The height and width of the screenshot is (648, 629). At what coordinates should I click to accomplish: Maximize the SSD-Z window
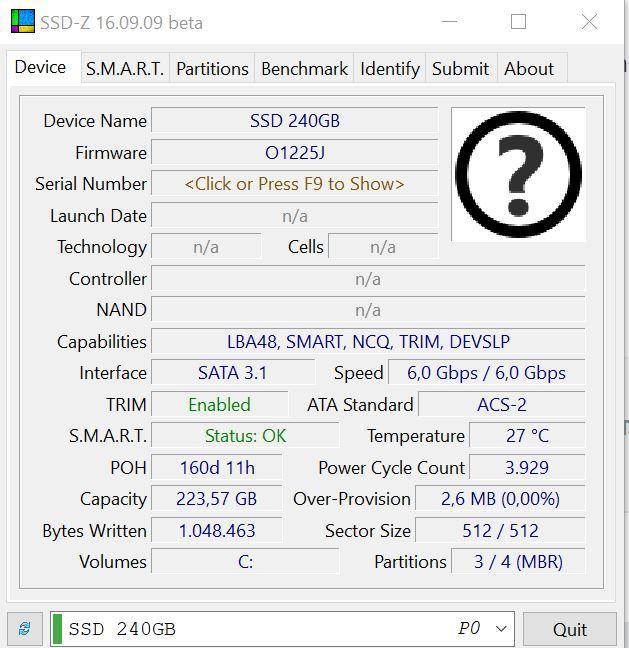click(518, 22)
